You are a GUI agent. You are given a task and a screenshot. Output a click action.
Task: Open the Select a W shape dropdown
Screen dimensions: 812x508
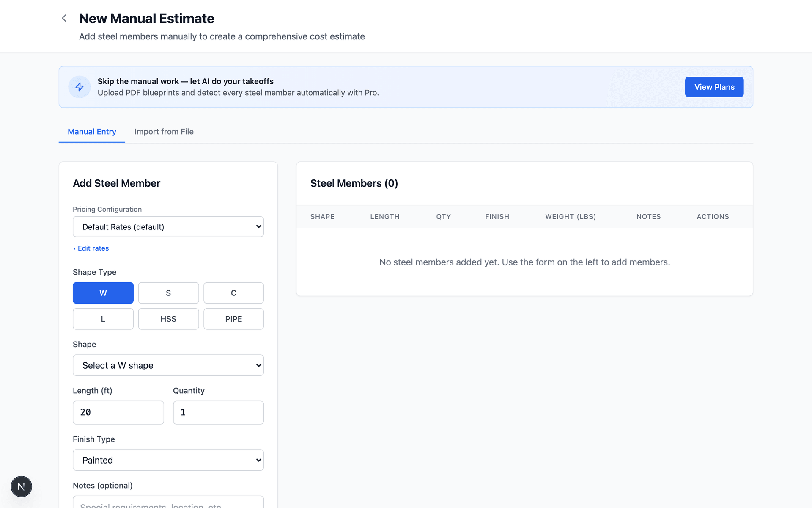168,365
